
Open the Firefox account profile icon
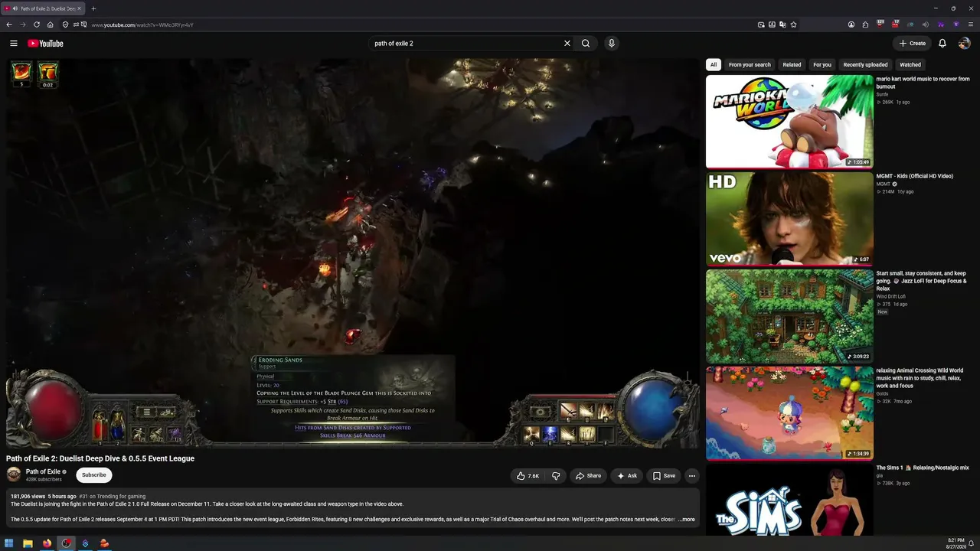click(851, 24)
